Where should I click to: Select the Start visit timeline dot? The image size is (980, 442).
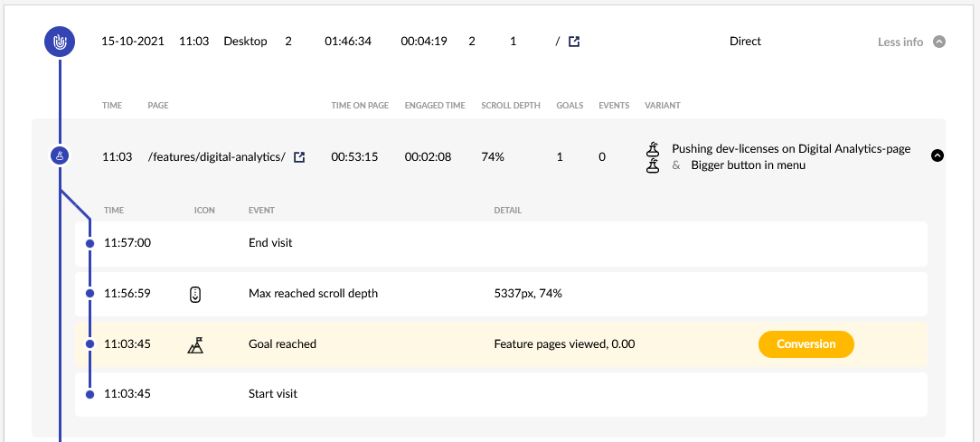[90, 394]
